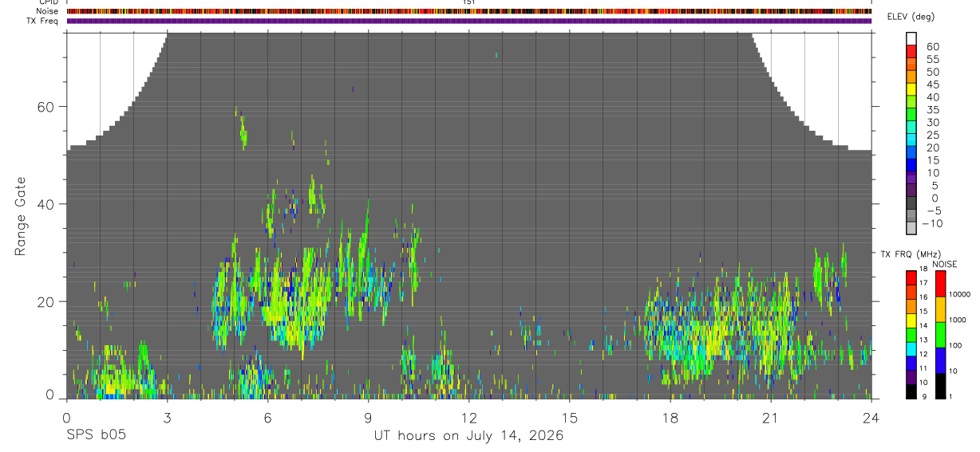Image resolution: width=980 pixels, height=452 pixels.
Task: Click the red 60-degree elevation color swatch
Action: click(x=911, y=52)
